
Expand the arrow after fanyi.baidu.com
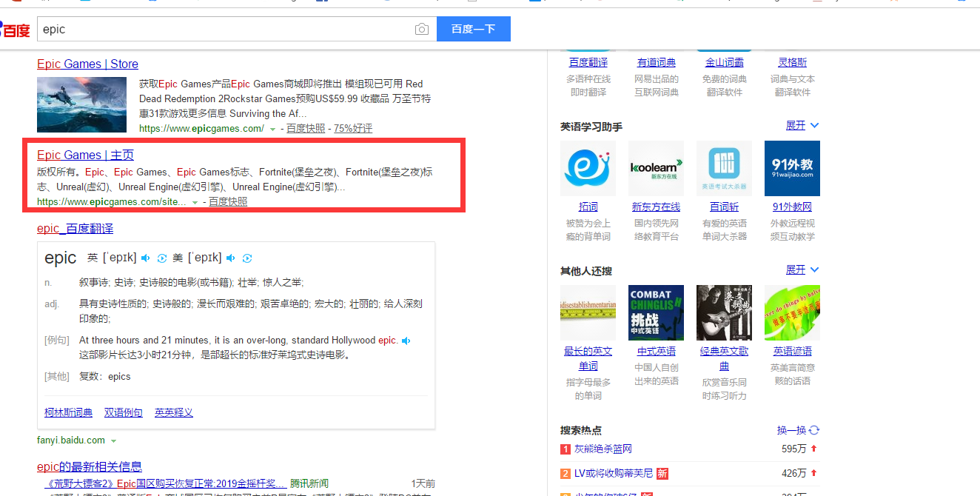coord(113,440)
